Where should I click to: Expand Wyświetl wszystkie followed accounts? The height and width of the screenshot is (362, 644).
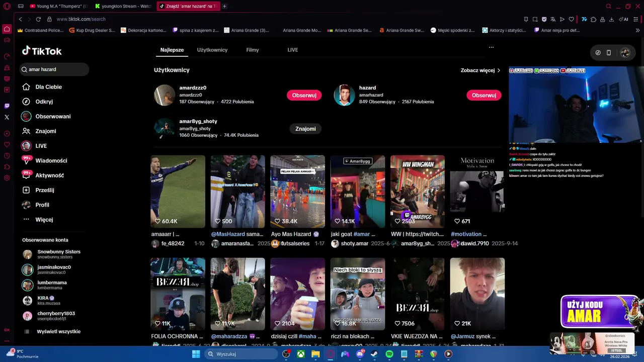pyautogui.click(x=53, y=331)
